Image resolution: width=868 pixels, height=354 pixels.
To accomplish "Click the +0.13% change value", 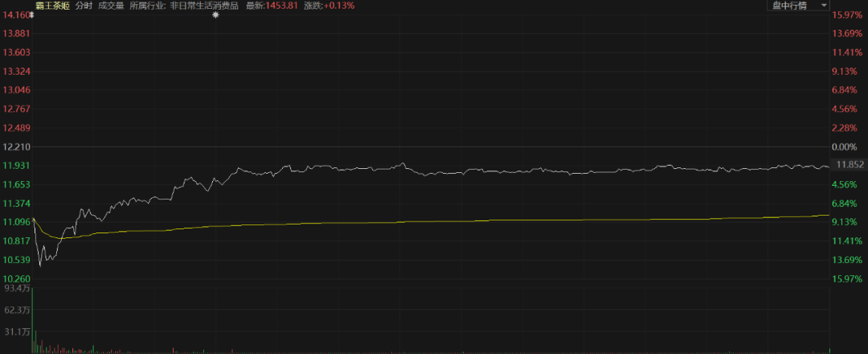I will (x=339, y=5).
